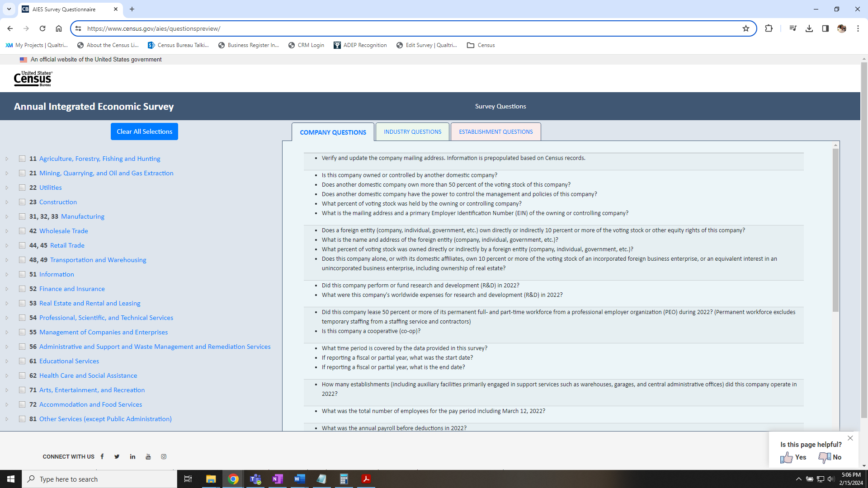Click the LinkedIn footer icon
This screenshot has height=488, width=868.
pos(132,456)
